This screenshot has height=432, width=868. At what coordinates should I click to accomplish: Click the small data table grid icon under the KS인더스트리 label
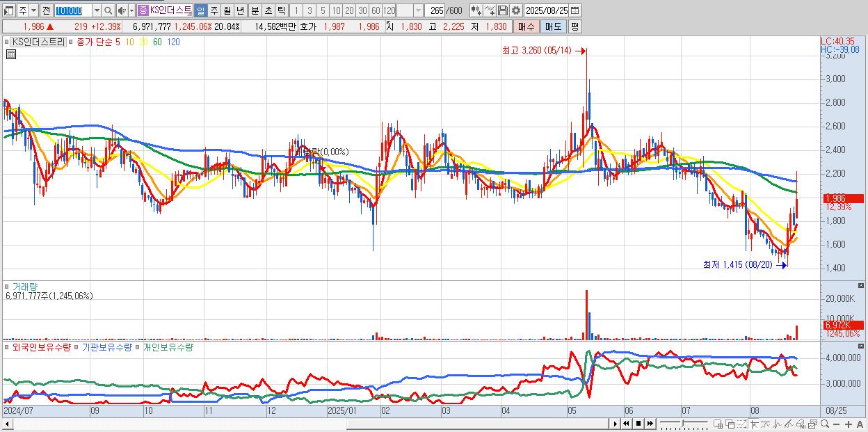[x=11, y=54]
